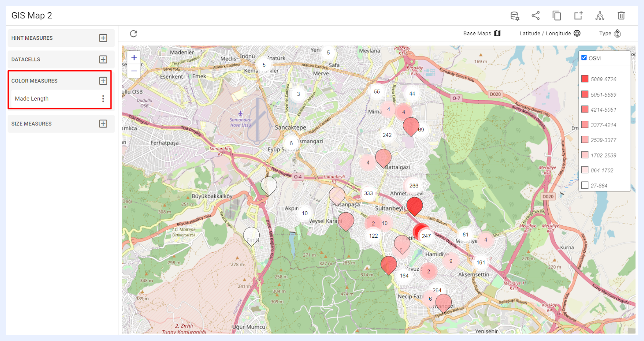
Task: Click the duplicate copy icon
Action: pyautogui.click(x=557, y=15)
